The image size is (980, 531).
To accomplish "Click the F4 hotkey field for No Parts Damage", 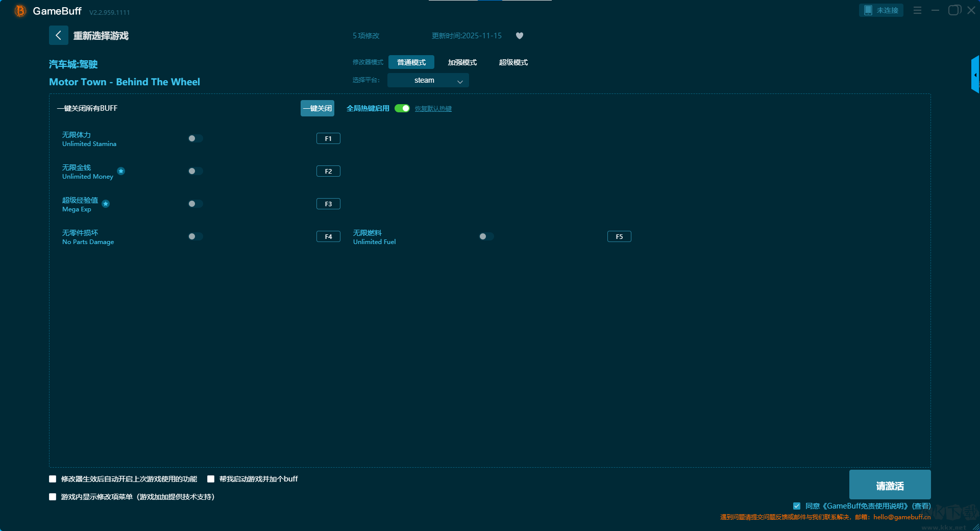I will 328,236.
